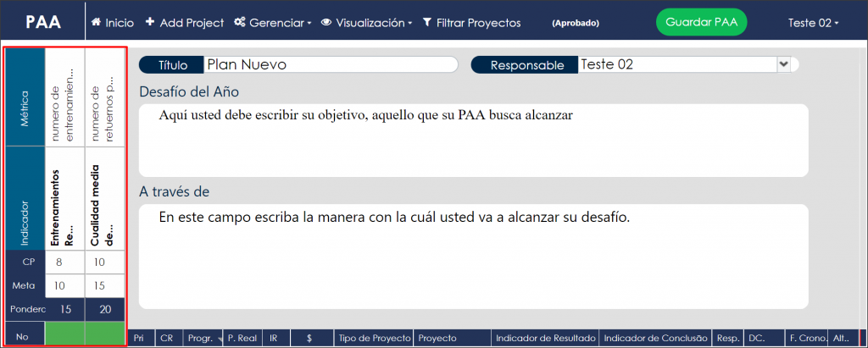The image size is (868, 348).
Task: Click the Resp. column header
Action: (x=728, y=338)
